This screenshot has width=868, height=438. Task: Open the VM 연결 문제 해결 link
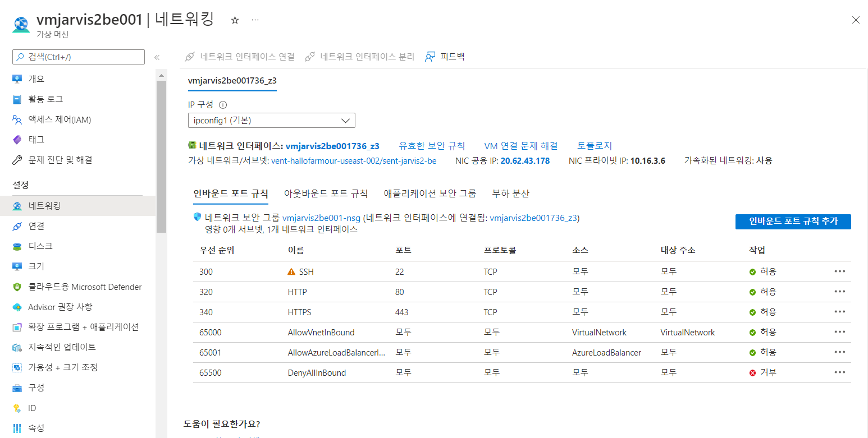tap(521, 146)
